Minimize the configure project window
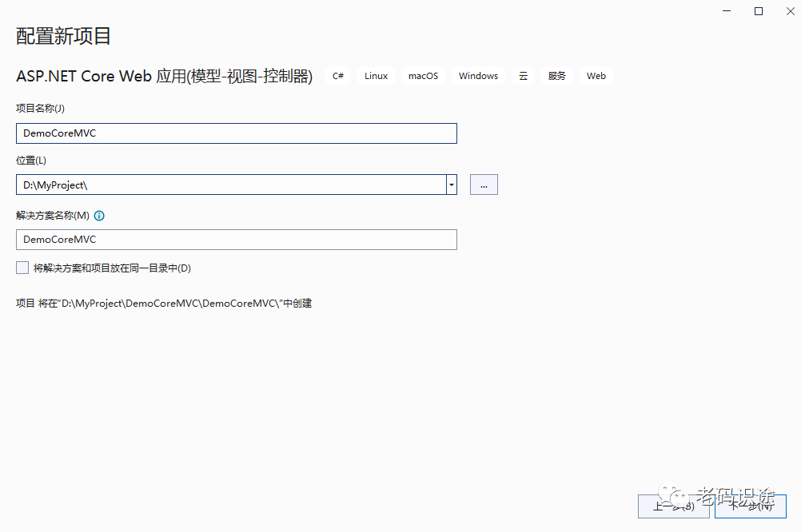 coord(727,11)
